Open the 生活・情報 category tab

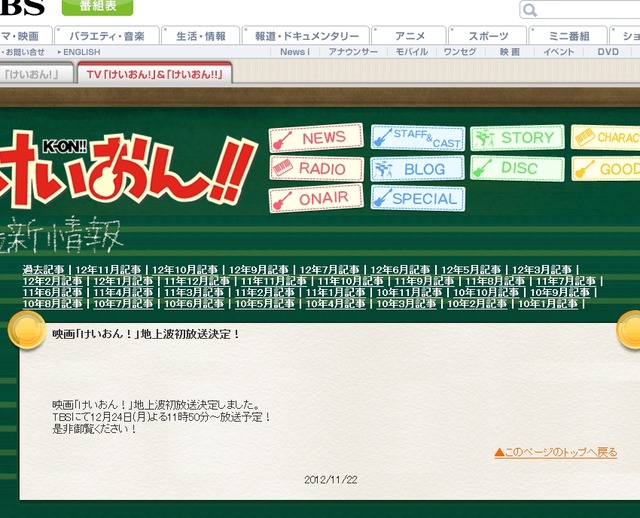point(201,36)
